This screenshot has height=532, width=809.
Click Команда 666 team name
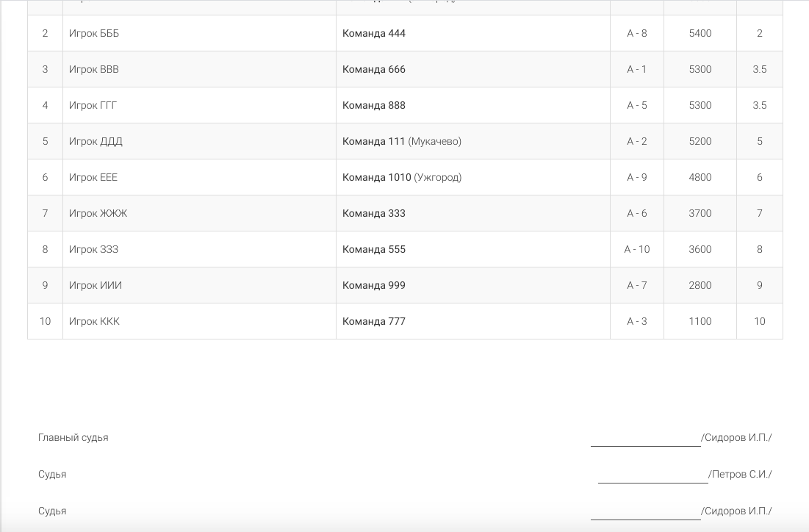[374, 69]
